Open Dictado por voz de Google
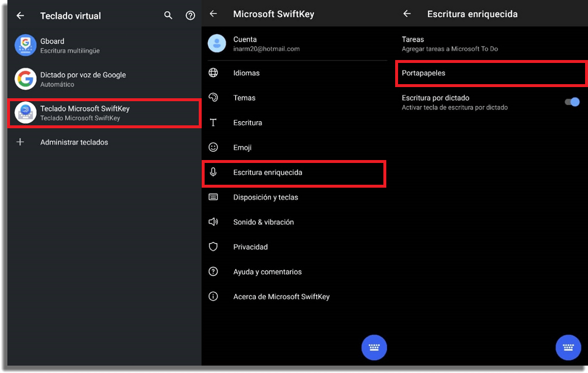The height and width of the screenshot is (373, 588). [x=104, y=79]
